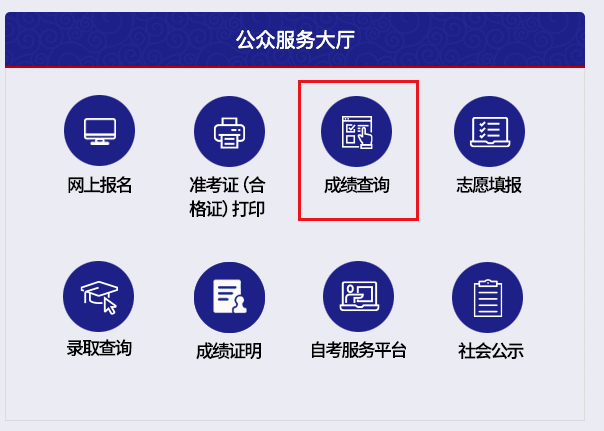The height and width of the screenshot is (431, 604).
Task: Open the 准考证 printer icon
Action: pos(229,131)
